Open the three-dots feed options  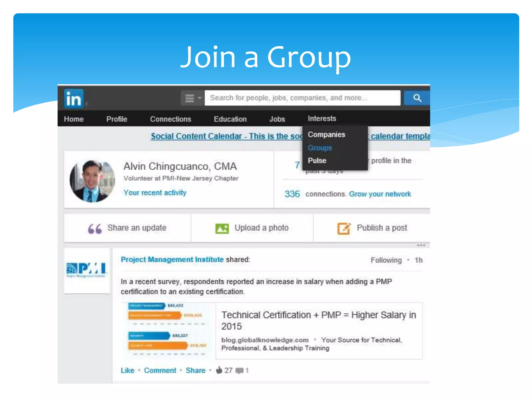(x=421, y=245)
